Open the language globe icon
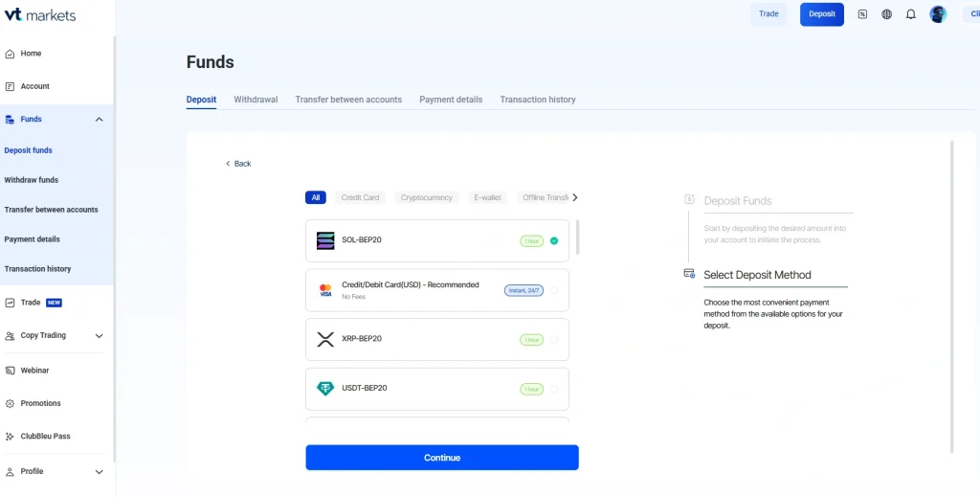This screenshot has width=980, height=497. [x=886, y=14]
